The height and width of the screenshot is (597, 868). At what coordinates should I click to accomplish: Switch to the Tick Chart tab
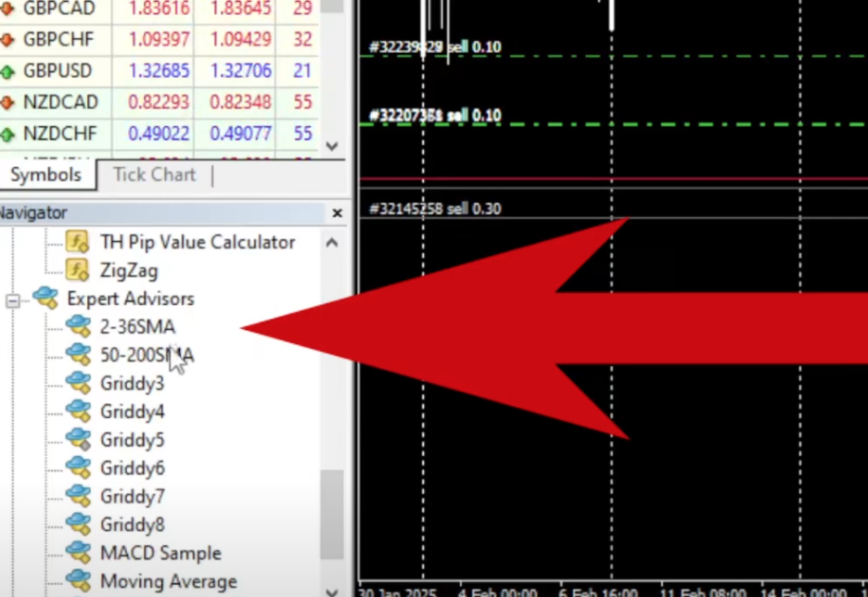point(155,175)
